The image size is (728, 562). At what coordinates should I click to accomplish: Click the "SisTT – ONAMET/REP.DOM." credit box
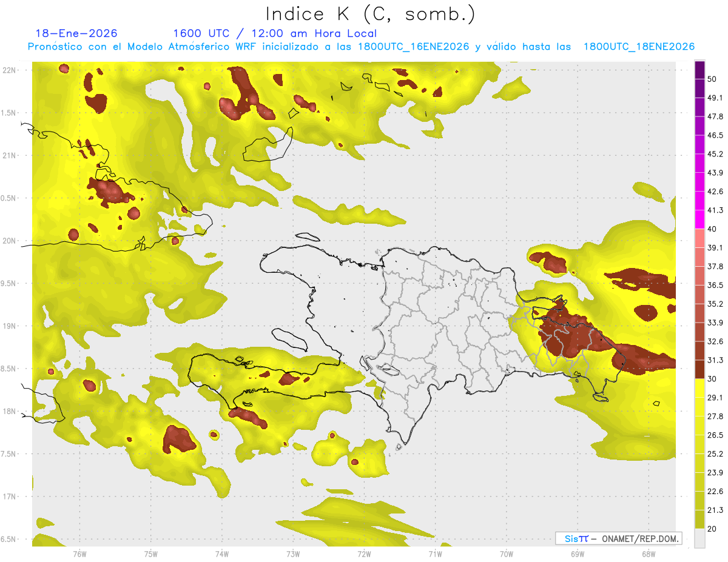(618, 538)
